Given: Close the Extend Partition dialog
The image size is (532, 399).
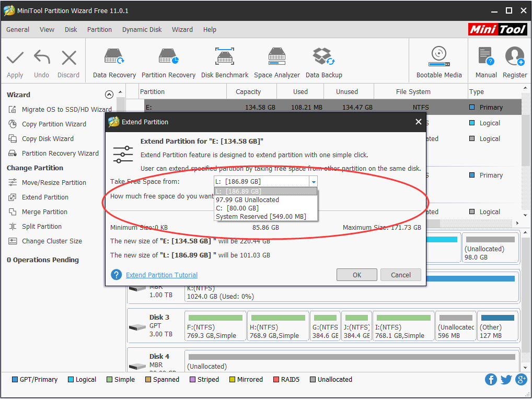Looking at the screenshot, I should [419, 122].
